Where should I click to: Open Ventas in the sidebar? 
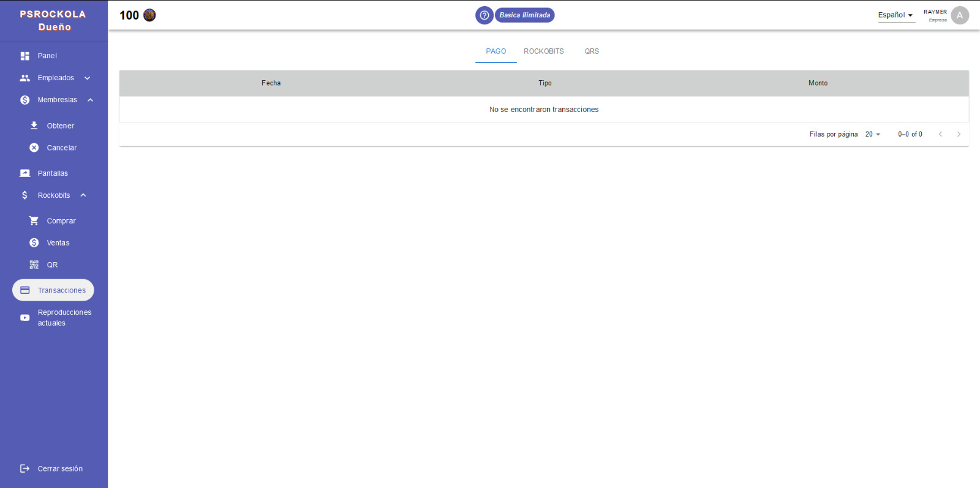pos(58,243)
